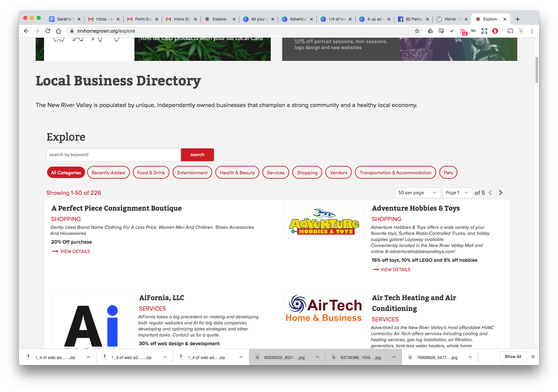
Task: Click the black checkmark extension icon
Action: pos(452,31)
